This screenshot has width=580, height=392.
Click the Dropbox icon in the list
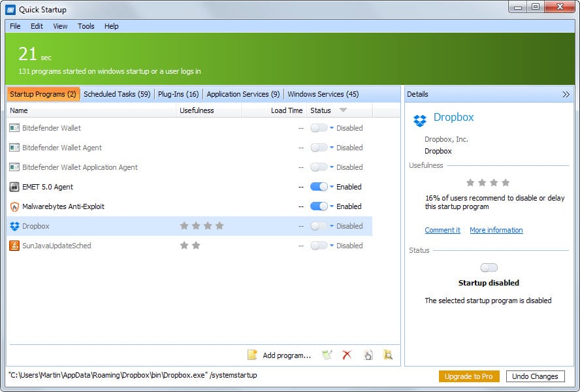pyautogui.click(x=14, y=226)
